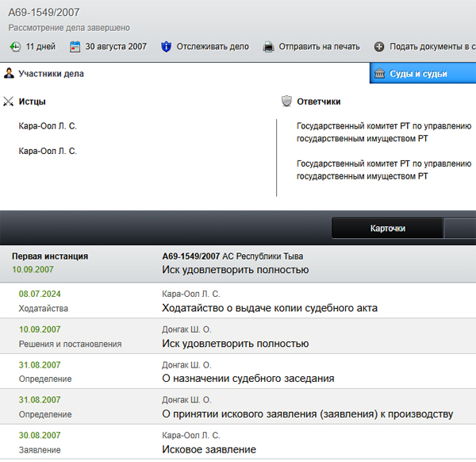Click the printer icon for Отправить на печать

click(269, 47)
